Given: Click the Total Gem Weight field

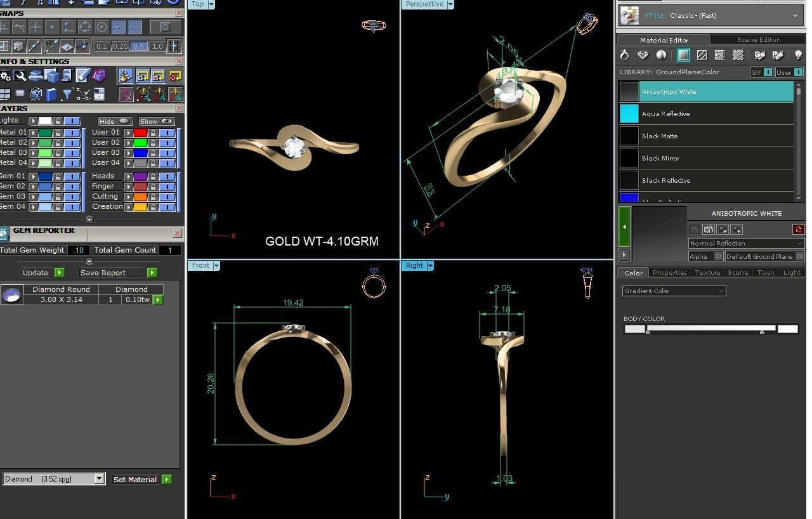Looking at the screenshot, I should click(79, 250).
